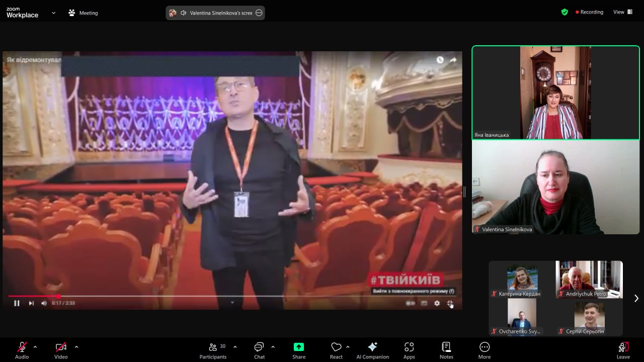Expand the audio options chevron next to Audio
The image size is (644, 362).
[x=35, y=347]
